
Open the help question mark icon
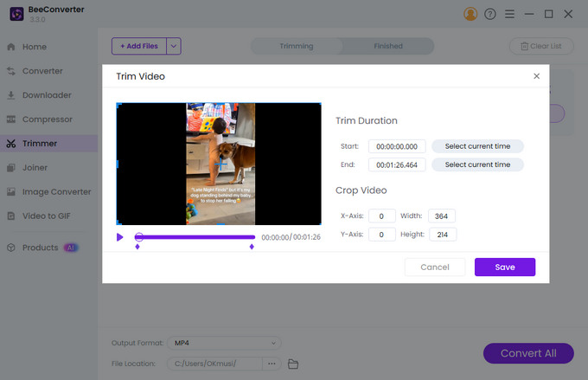pos(490,14)
